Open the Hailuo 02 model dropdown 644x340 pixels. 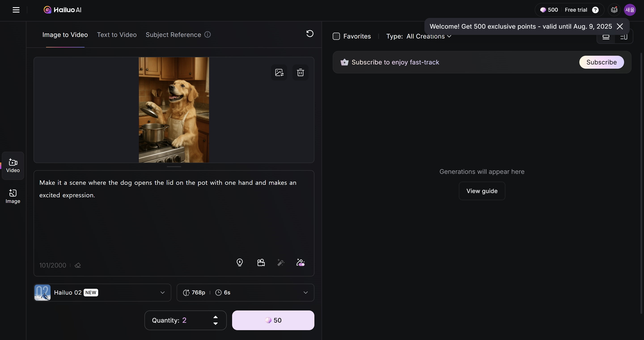[x=102, y=293]
